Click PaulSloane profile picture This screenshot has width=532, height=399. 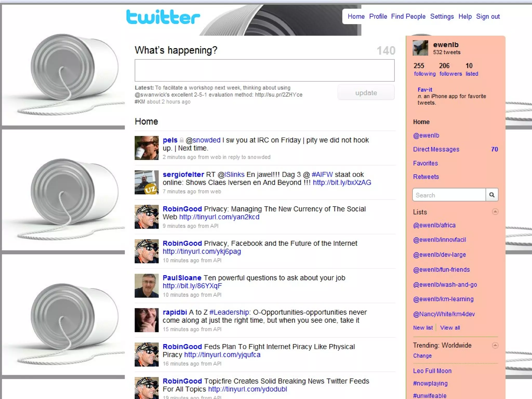147,286
